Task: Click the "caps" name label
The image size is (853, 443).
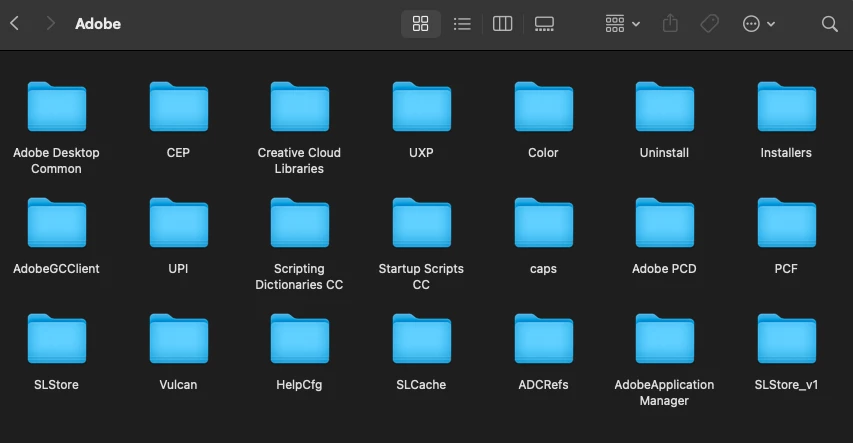Action: coord(543,269)
